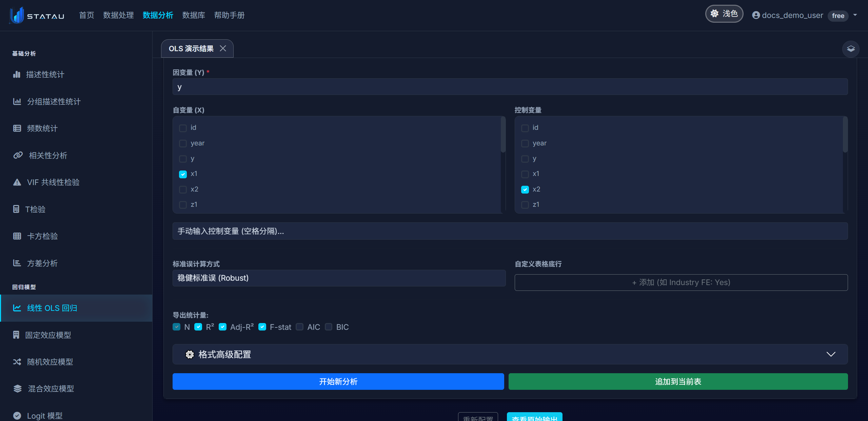This screenshot has height=421, width=868.
Task: Click the VIF 共线性检验 warning icon
Action: (17, 182)
